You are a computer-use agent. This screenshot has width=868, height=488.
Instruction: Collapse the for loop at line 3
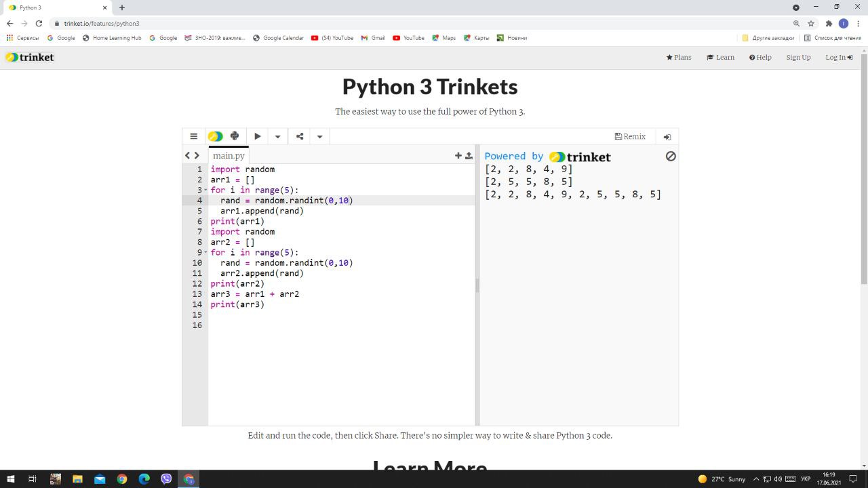tap(205, 190)
